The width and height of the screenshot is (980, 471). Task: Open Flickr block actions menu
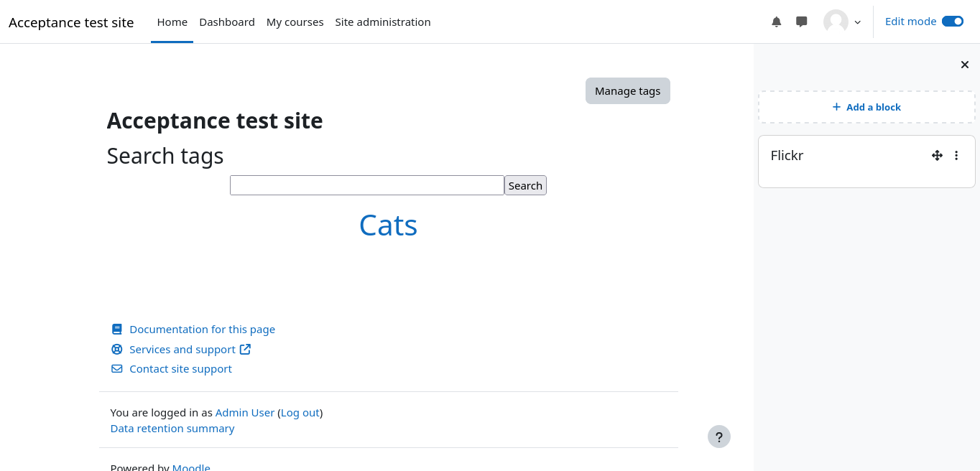pyautogui.click(x=956, y=155)
